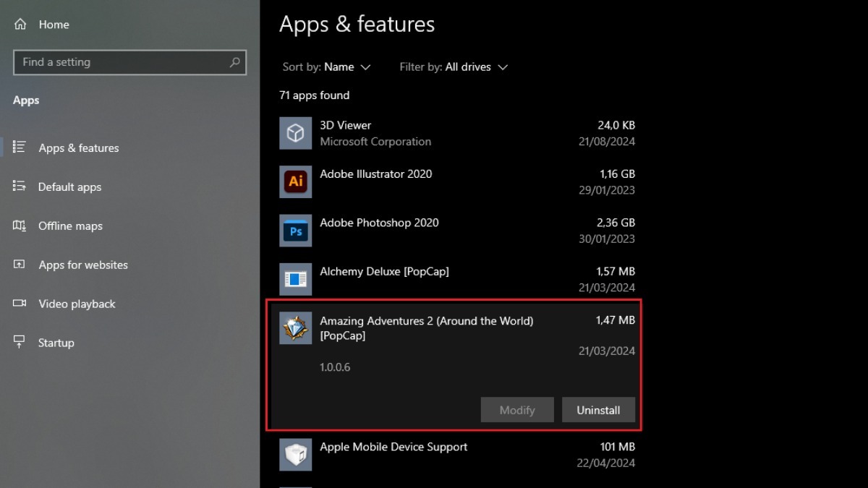Click the 2,36 GB size value
This screenshot has height=488, width=868.
pyautogui.click(x=617, y=223)
